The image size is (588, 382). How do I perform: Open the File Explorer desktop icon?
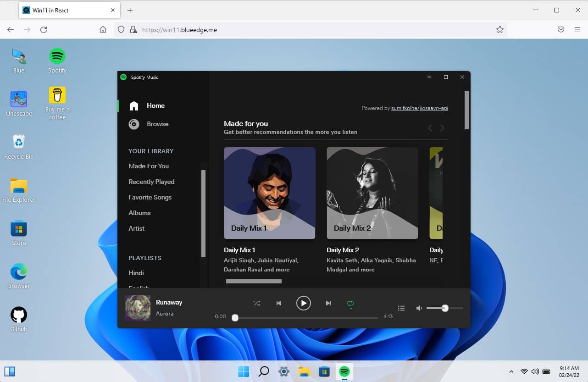click(19, 190)
